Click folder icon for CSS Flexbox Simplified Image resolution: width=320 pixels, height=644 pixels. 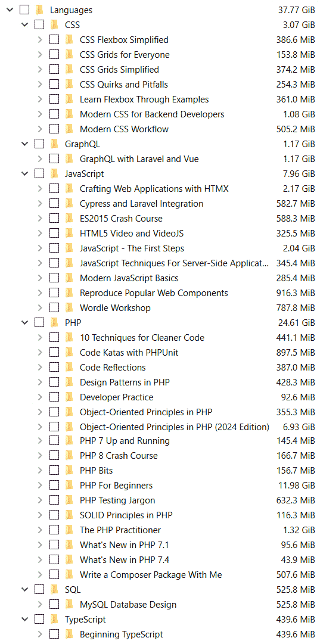click(x=69, y=40)
